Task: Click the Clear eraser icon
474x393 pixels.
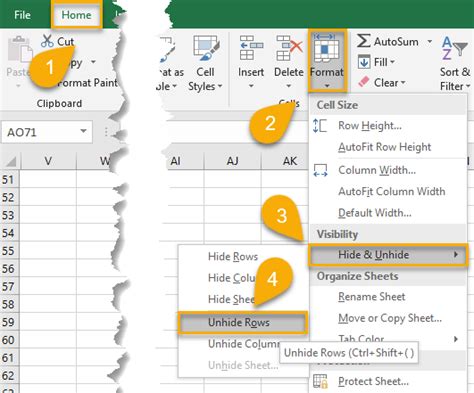Action: point(364,82)
